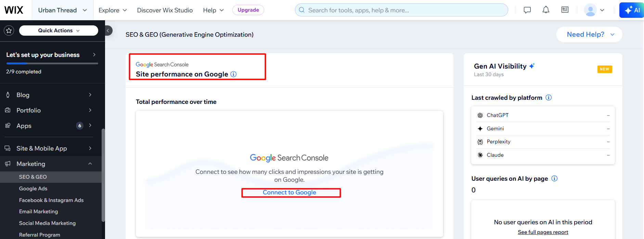Click the Apps grid icon

8,126
